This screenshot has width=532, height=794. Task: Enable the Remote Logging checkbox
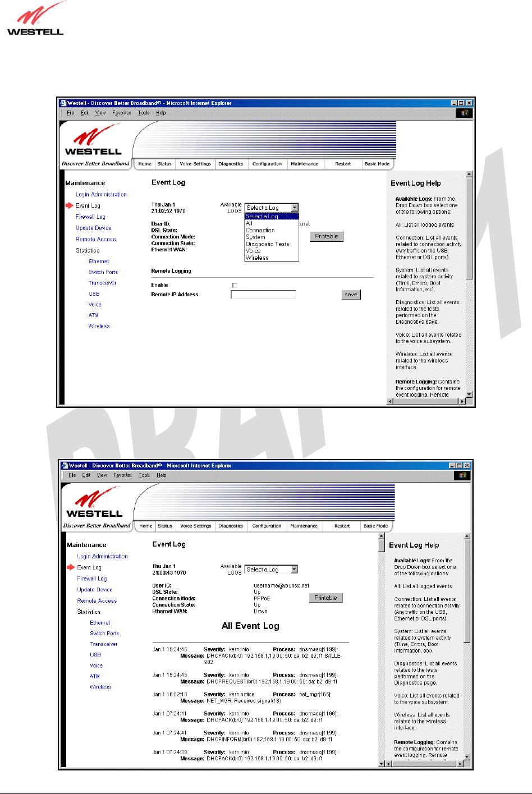click(x=235, y=285)
